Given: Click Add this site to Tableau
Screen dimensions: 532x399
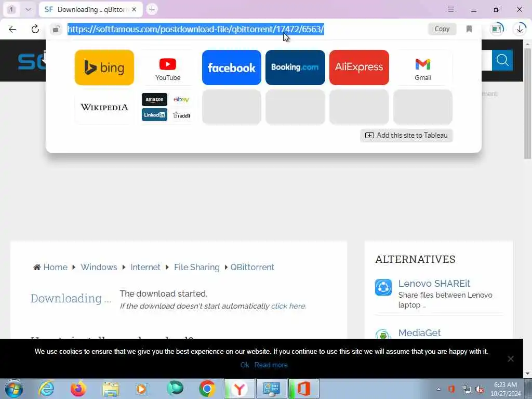Looking at the screenshot, I should click(406, 136).
